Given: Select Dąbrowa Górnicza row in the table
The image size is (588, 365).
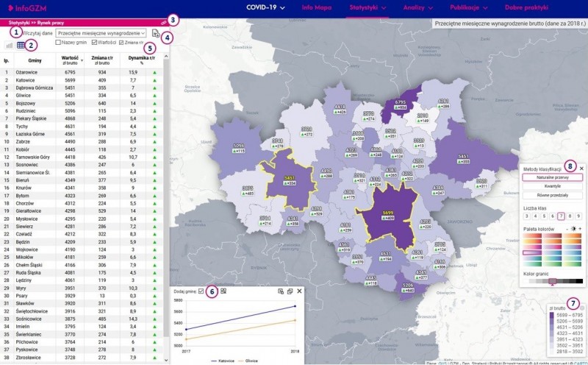Looking at the screenshot, I should (x=82, y=88).
